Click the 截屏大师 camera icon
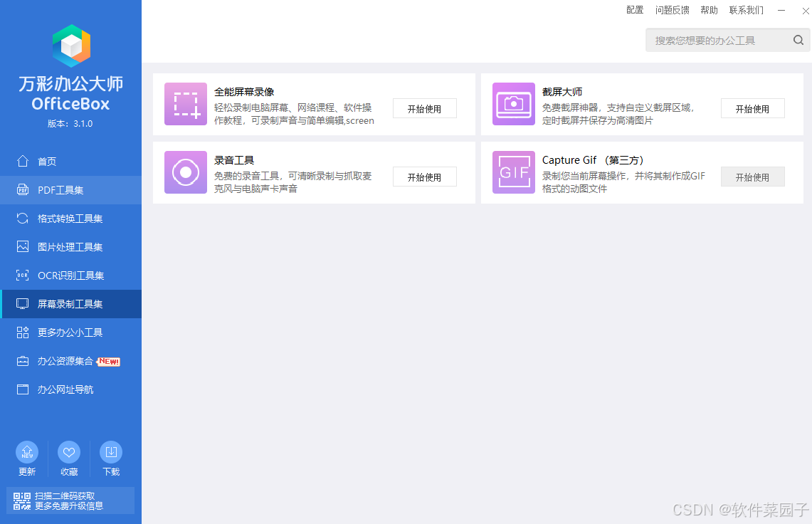 click(x=513, y=104)
